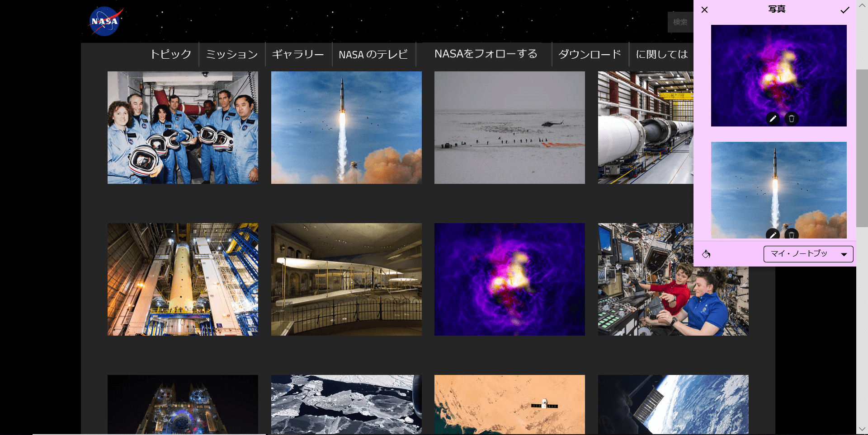Click the scrollbar down arrow
The width and height of the screenshot is (868, 435).
tap(862, 430)
